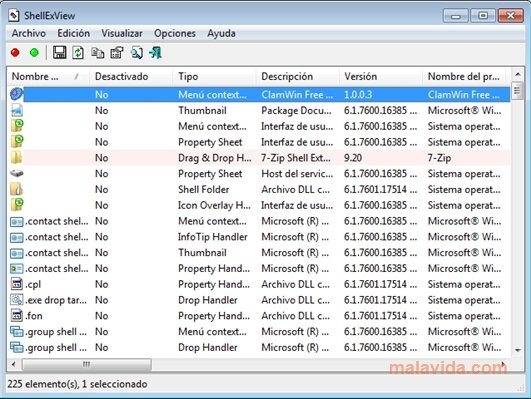Screen dimensions: 531x399
Task: Click version 1.0.0.3 cell
Action: click(x=358, y=94)
